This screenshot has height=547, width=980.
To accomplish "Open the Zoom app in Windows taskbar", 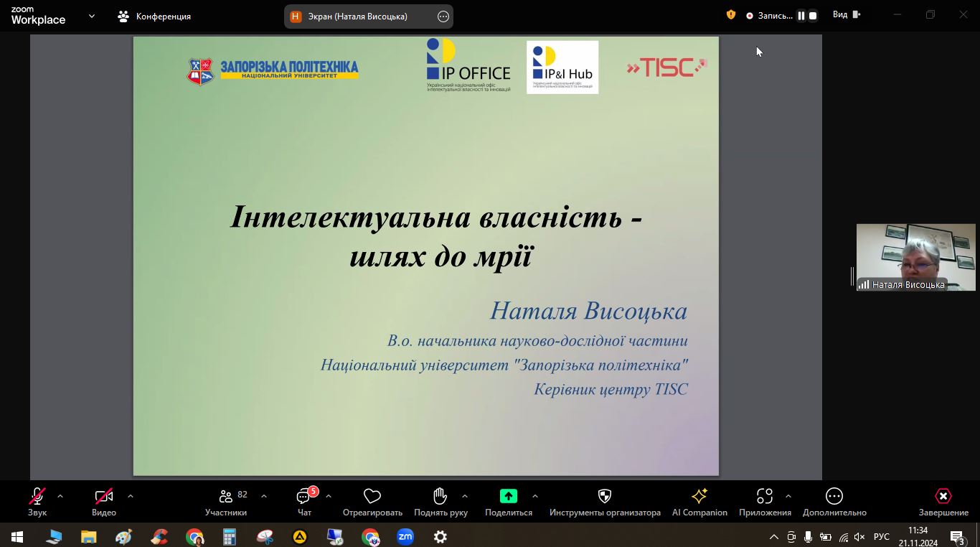I will click(405, 536).
